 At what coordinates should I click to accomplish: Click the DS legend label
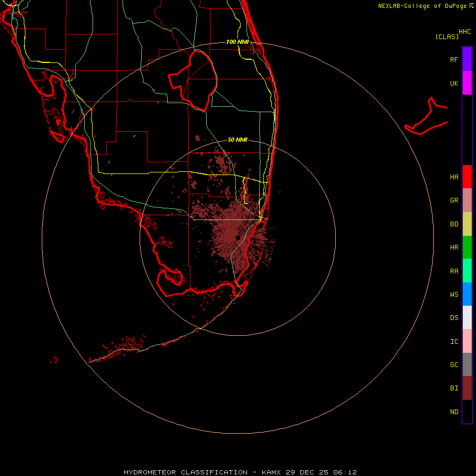(454, 318)
